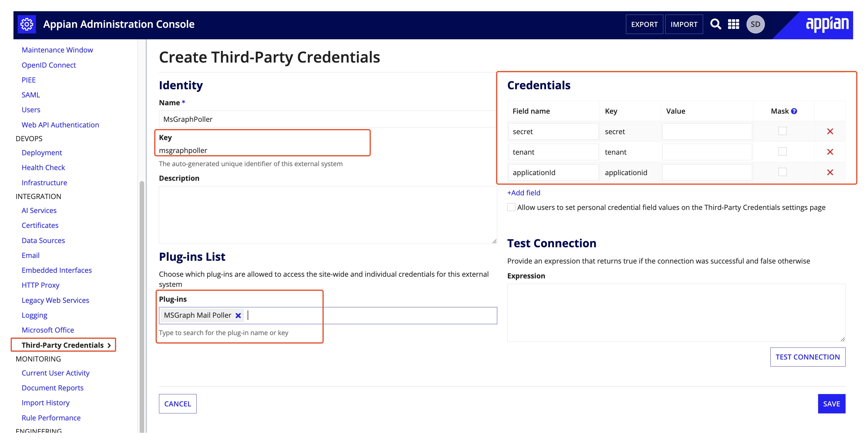This screenshot has width=868, height=444.
Task: Click the Plug-ins search combo box
Action: tap(328, 315)
